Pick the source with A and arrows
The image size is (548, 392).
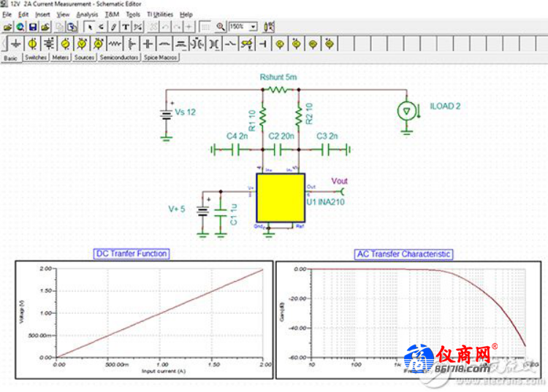click(x=98, y=44)
